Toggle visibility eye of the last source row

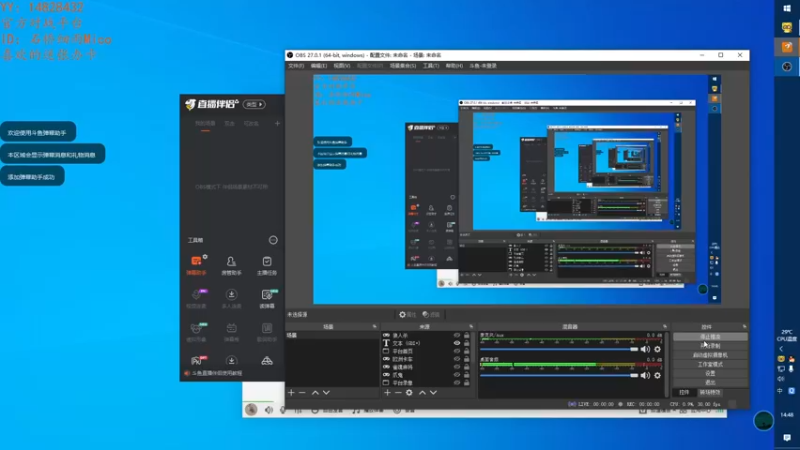pos(457,383)
